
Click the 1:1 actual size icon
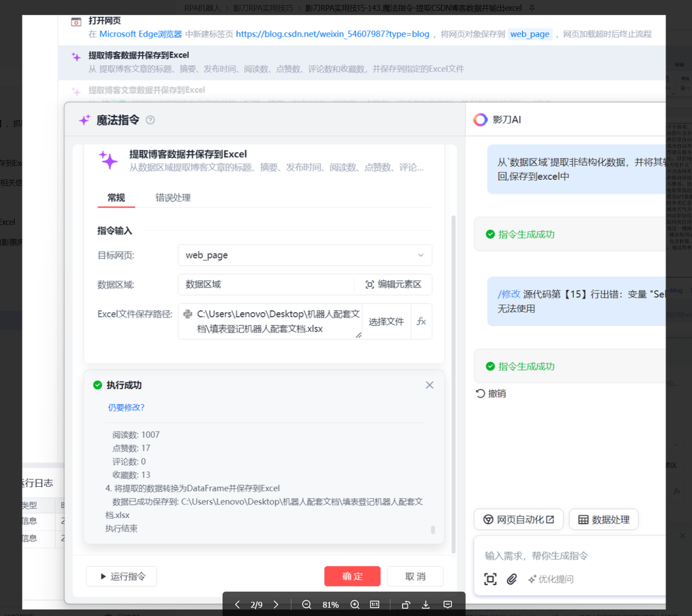coord(374,604)
